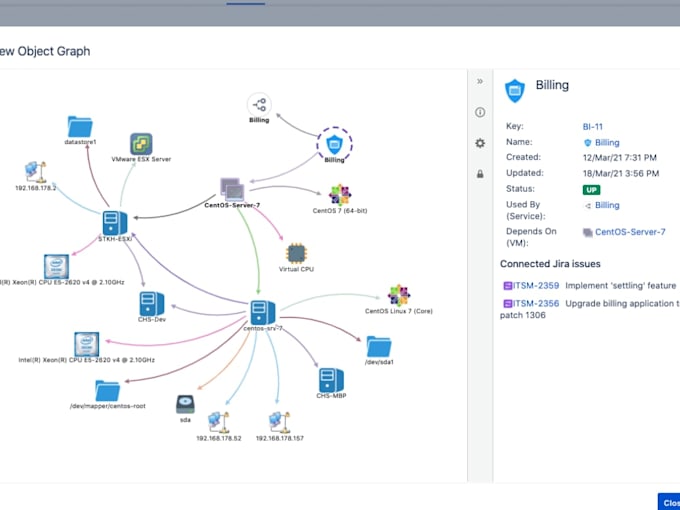Screen dimensions: 680x510
Task: Click the created date 12/Mar/21 7:31 PM
Action: point(620,157)
